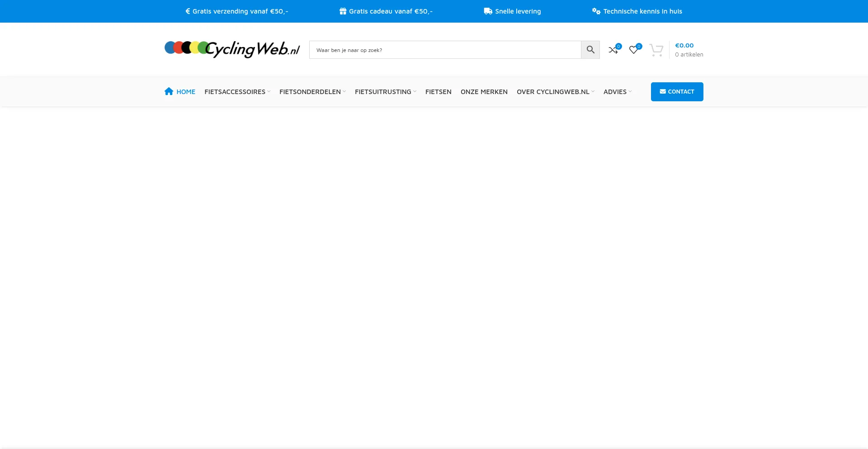Open the €0.00 cart total link

(x=684, y=45)
